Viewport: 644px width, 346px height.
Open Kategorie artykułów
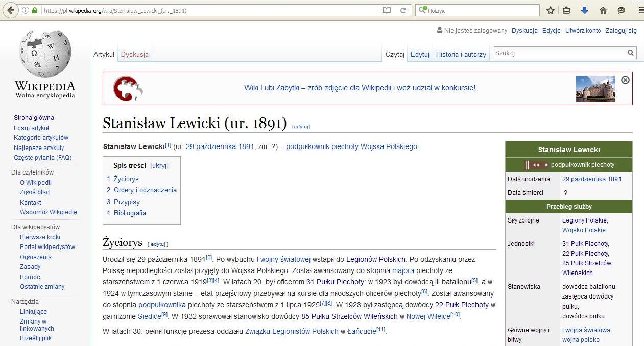pos(41,137)
